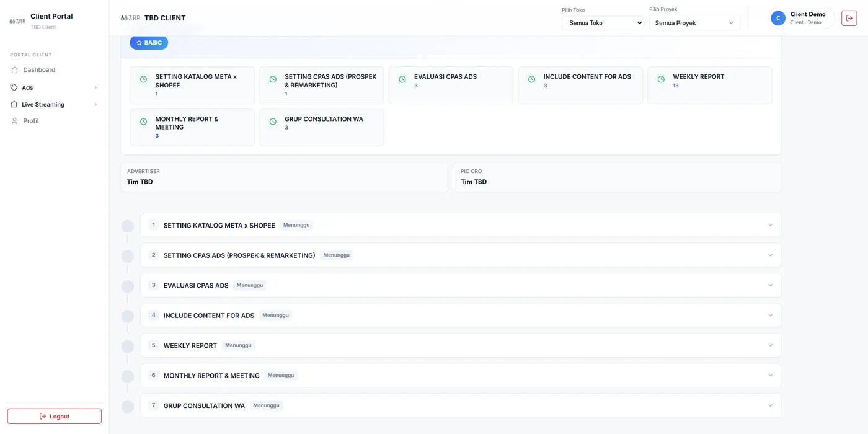Click clock icon on GRUP CONSULTATION WA card
The image size is (868, 434).
(273, 122)
